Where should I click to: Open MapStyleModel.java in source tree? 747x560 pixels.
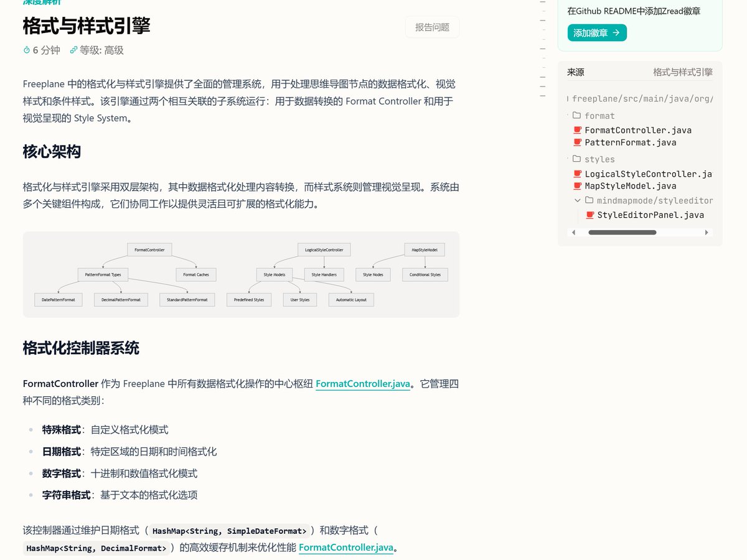[x=630, y=185]
